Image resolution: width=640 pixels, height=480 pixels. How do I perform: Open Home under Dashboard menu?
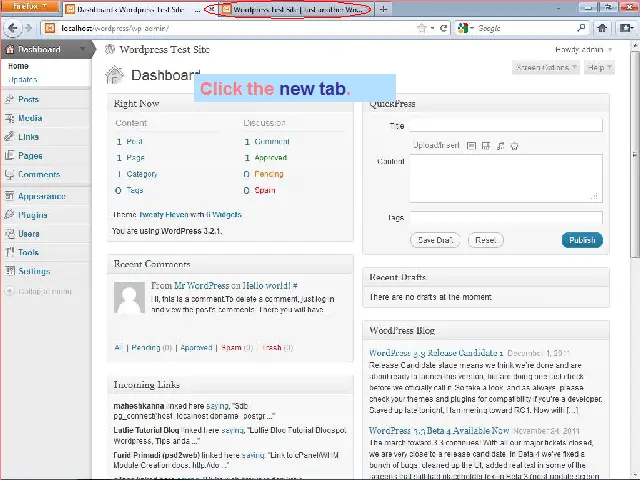18,66
